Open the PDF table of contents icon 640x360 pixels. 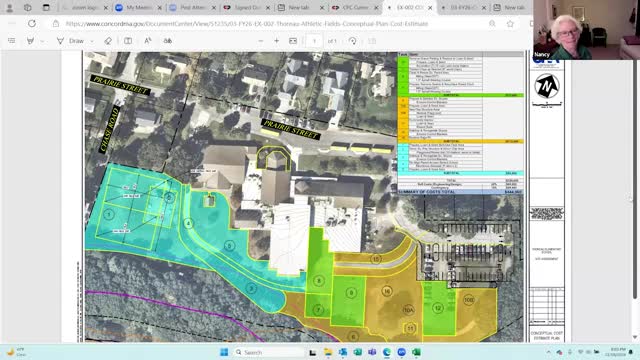coord(11,41)
